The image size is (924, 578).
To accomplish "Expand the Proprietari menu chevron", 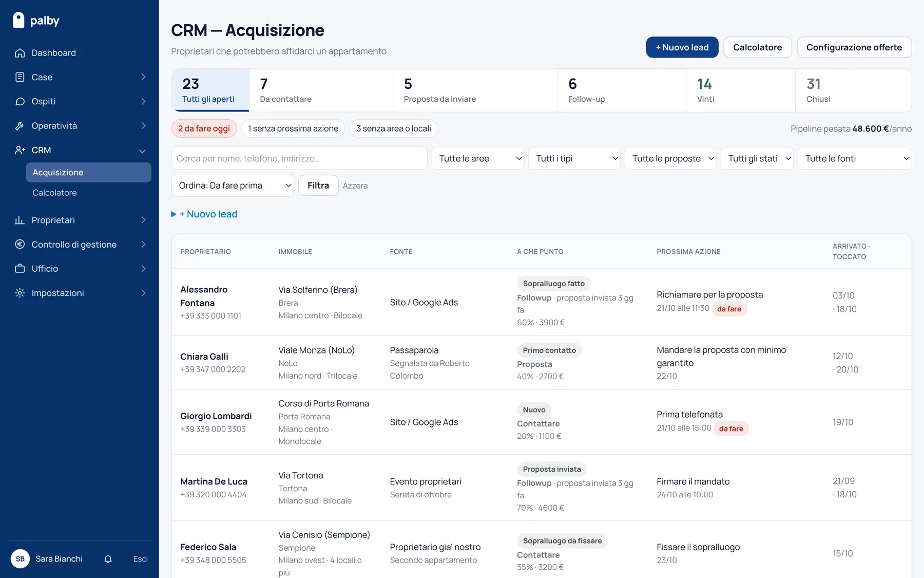I will [143, 220].
